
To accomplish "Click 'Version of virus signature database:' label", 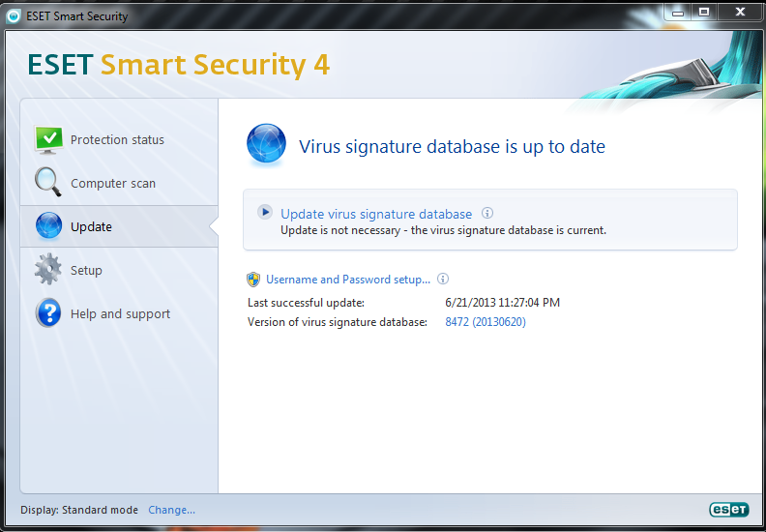I will coord(338,322).
